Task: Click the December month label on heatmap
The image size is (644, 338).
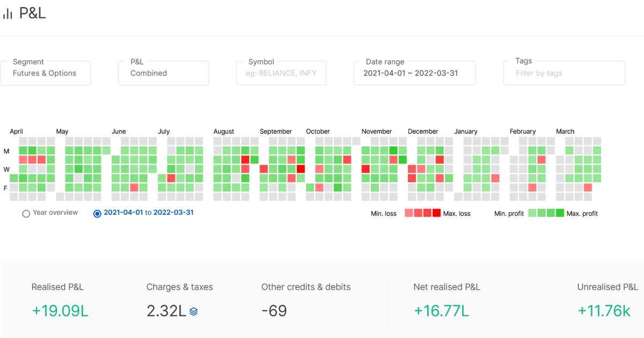Action: pyautogui.click(x=423, y=132)
